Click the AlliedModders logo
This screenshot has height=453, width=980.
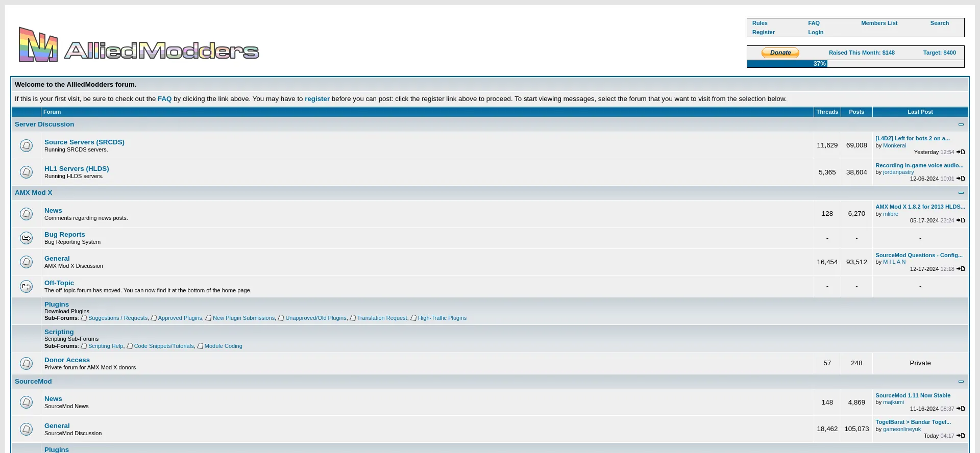click(139, 45)
